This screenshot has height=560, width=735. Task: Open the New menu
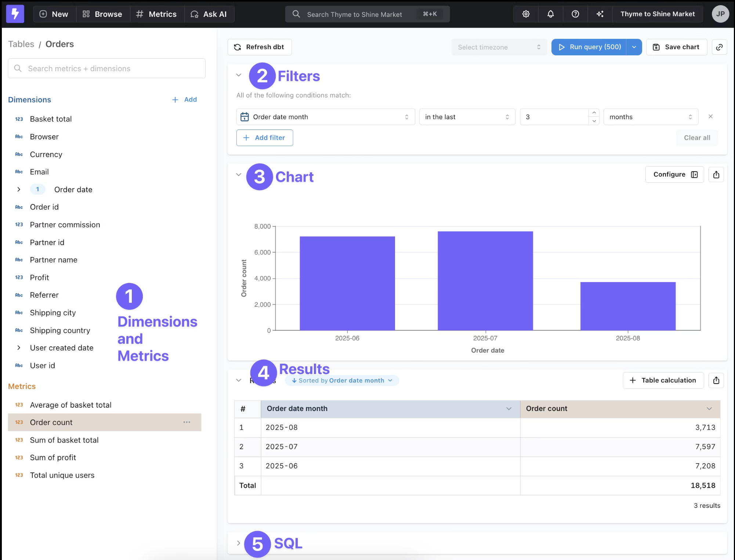[54, 14]
